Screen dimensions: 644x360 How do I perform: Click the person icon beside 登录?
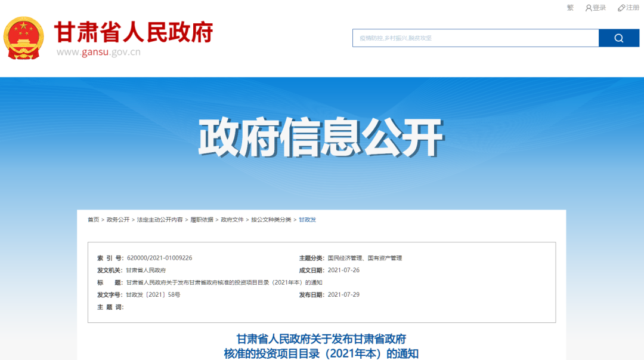click(x=589, y=8)
